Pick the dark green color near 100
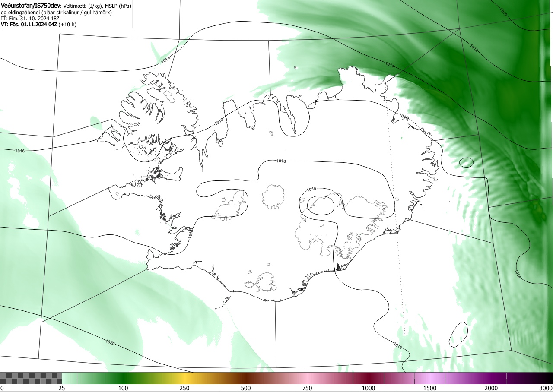Viewport: 553px width, 392px height. [123, 378]
